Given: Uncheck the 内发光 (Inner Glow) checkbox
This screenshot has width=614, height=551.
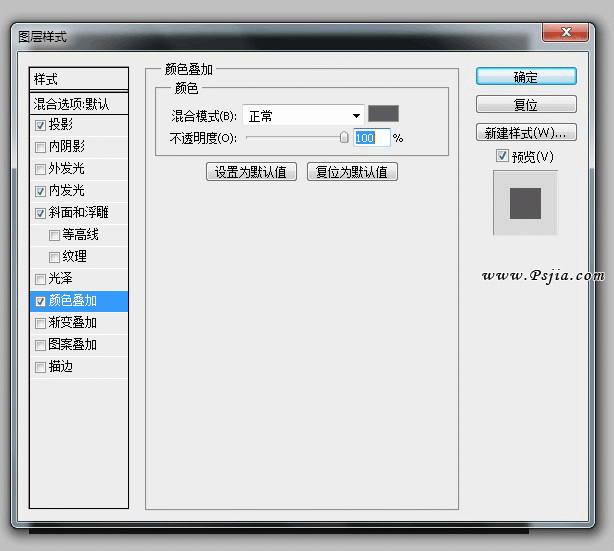Looking at the screenshot, I should tap(40, 191).
